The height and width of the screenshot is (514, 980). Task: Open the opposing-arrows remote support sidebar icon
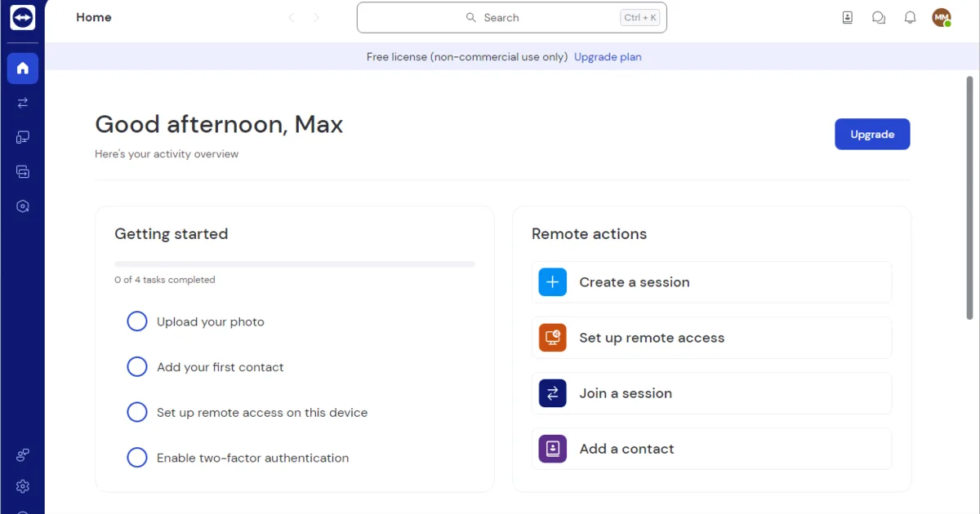tap(23, 103)
